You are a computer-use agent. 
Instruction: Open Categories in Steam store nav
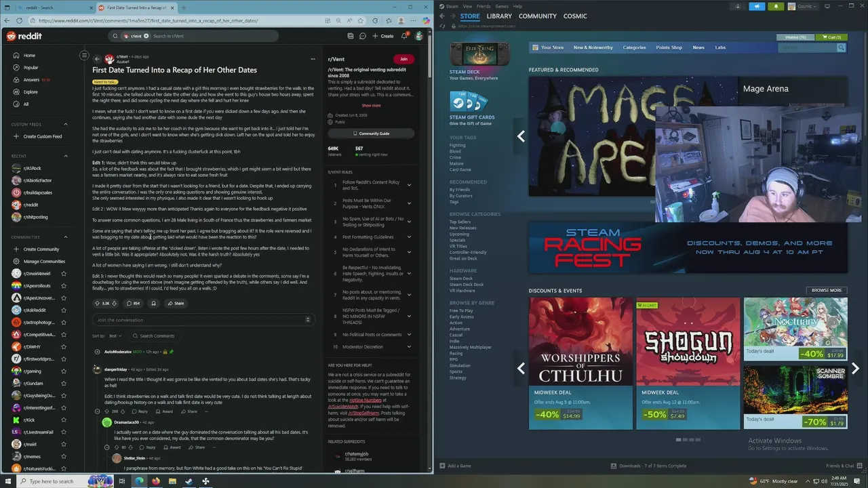[635, 47]
